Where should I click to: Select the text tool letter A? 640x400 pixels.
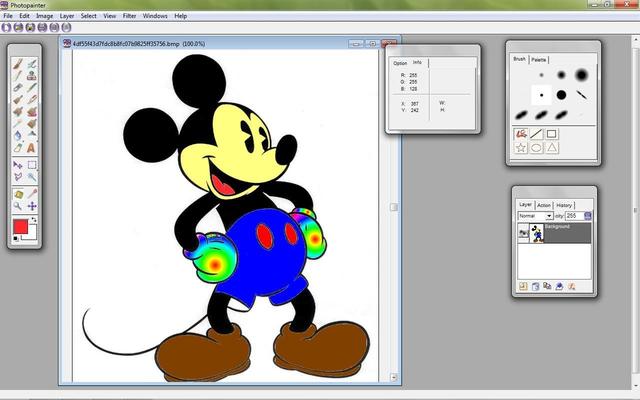31,148
